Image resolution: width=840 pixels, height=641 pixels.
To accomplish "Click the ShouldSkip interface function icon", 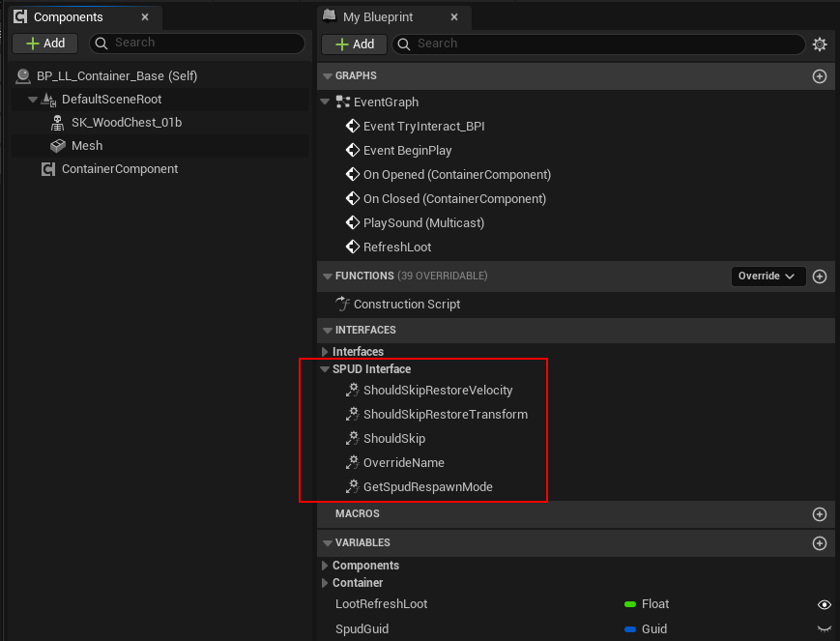I will (x=353, y=438).
